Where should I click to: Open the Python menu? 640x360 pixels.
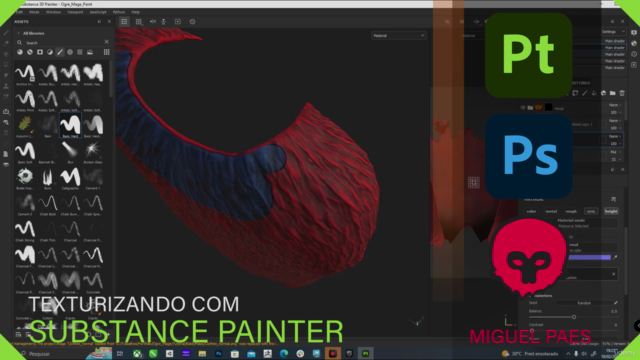tap(119, 12)
